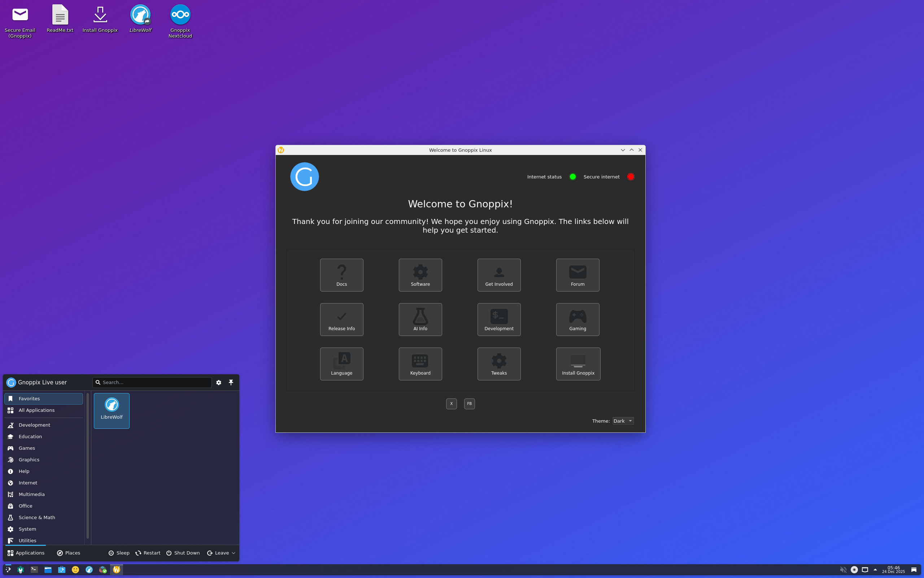Click the launcher Search field

[x=152, y=382]
